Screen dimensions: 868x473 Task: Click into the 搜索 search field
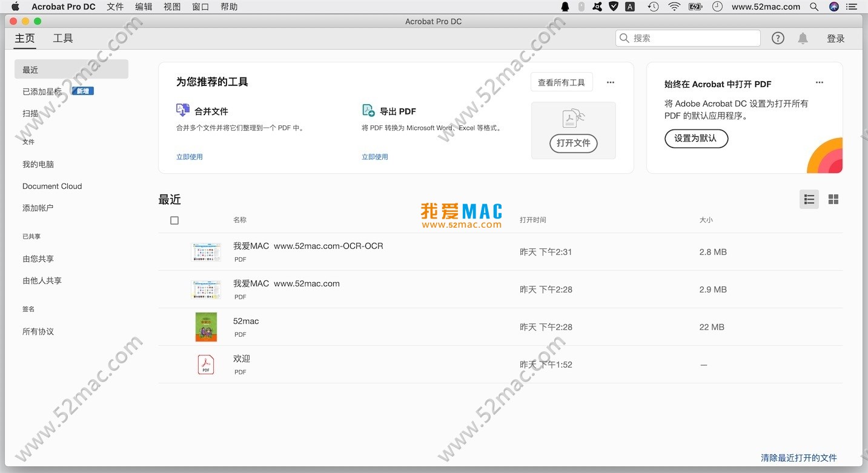(x=688, y=38)
